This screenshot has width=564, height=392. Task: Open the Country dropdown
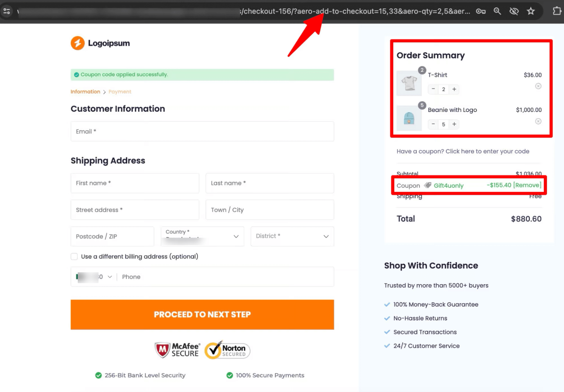click(x=236, y=236)
